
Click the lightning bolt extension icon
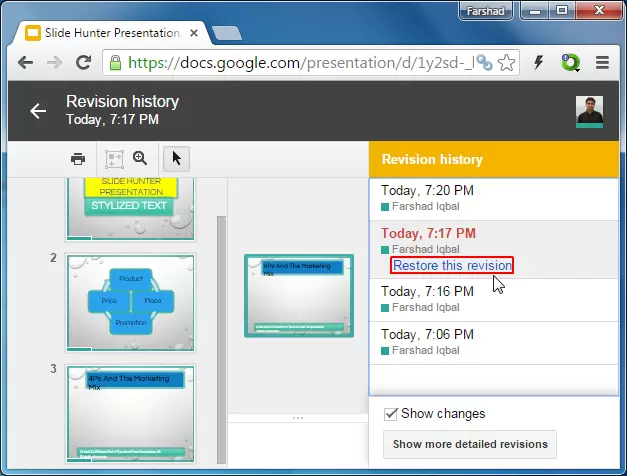point(539,62)
